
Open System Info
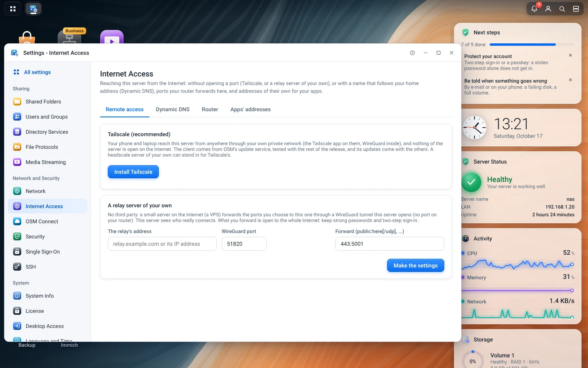[x=47, y=296]
